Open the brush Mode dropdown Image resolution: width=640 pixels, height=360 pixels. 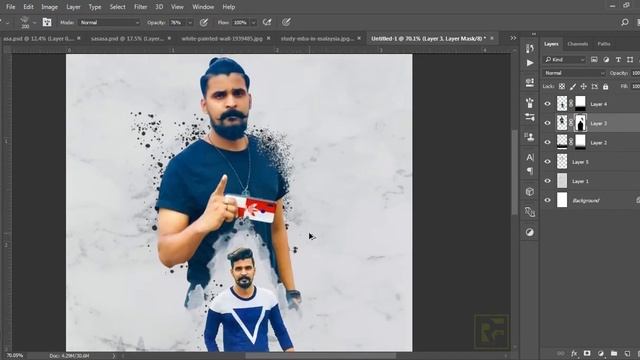[109, 22]
